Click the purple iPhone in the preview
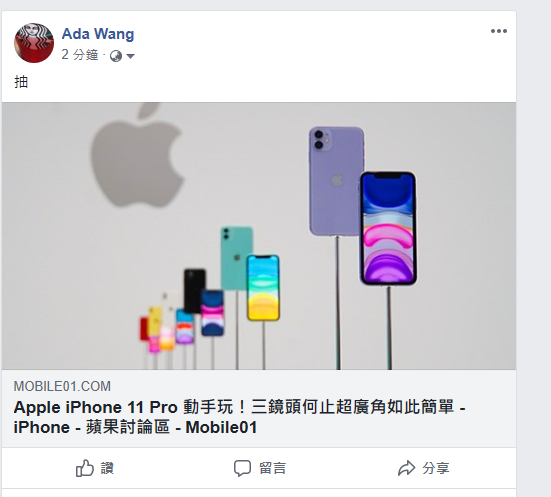 [x=336, y=181]
